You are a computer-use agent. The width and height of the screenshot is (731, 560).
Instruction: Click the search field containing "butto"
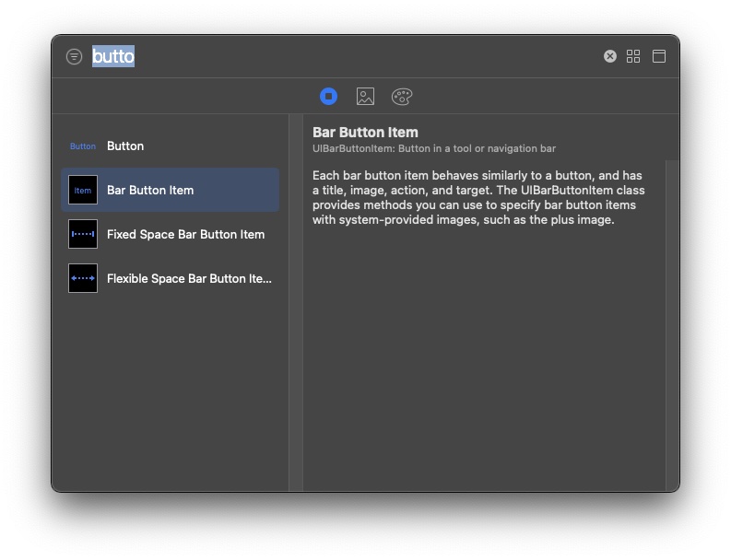coord(343,56)
